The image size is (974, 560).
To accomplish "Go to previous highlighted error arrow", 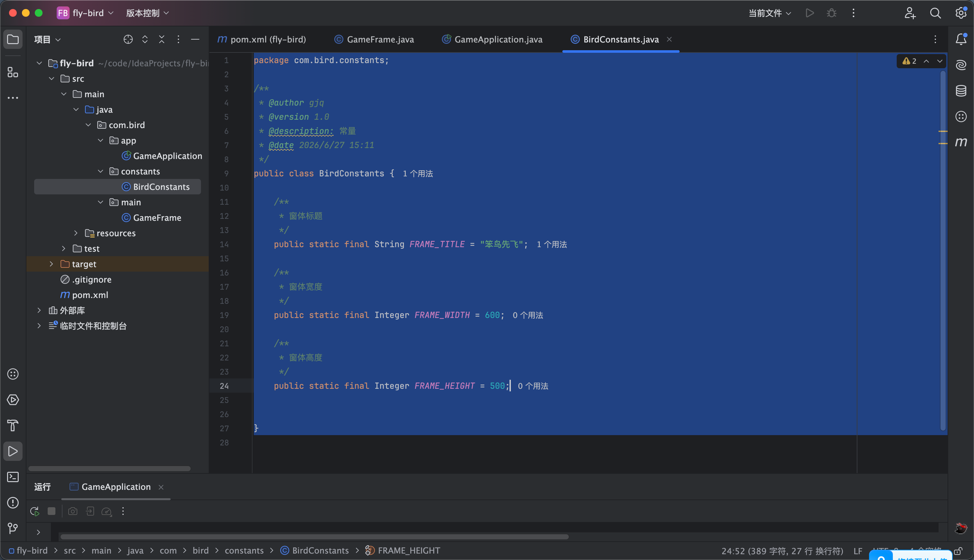I will 926,61.
